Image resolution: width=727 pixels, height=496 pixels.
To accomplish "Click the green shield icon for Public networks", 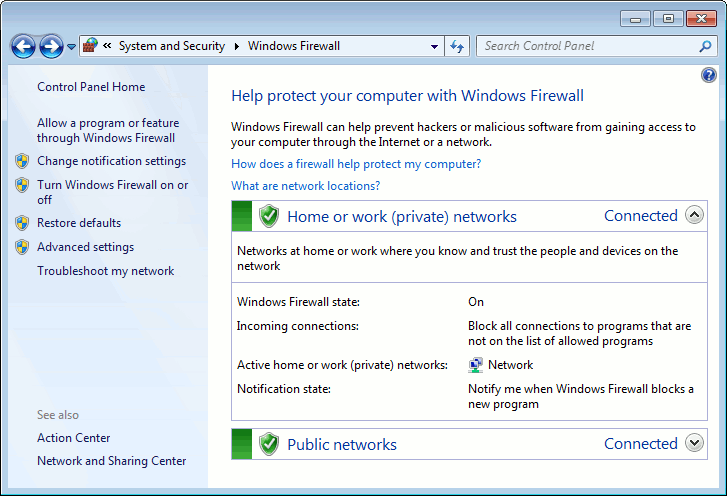I will [268, 444].
